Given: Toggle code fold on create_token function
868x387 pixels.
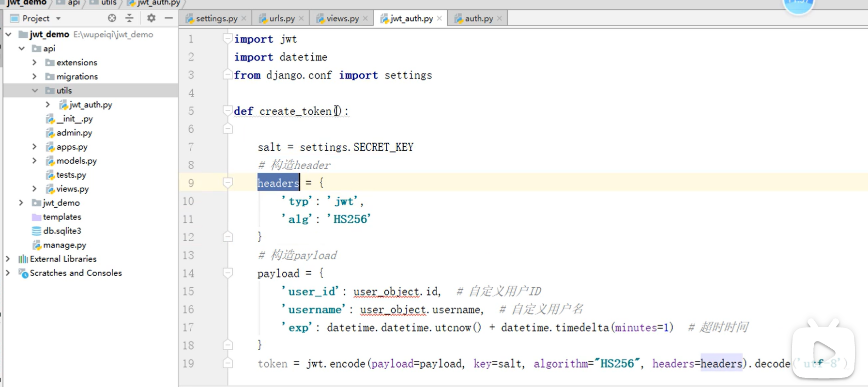Looking at the screenshot, I should pyautogui.click(x=228, y=111).
